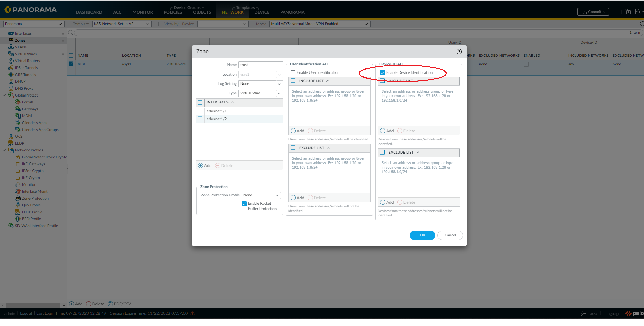Screen dimensions: 644x326
Task: Toggle Enable Packet Buffer Protection
Action: 244,204
